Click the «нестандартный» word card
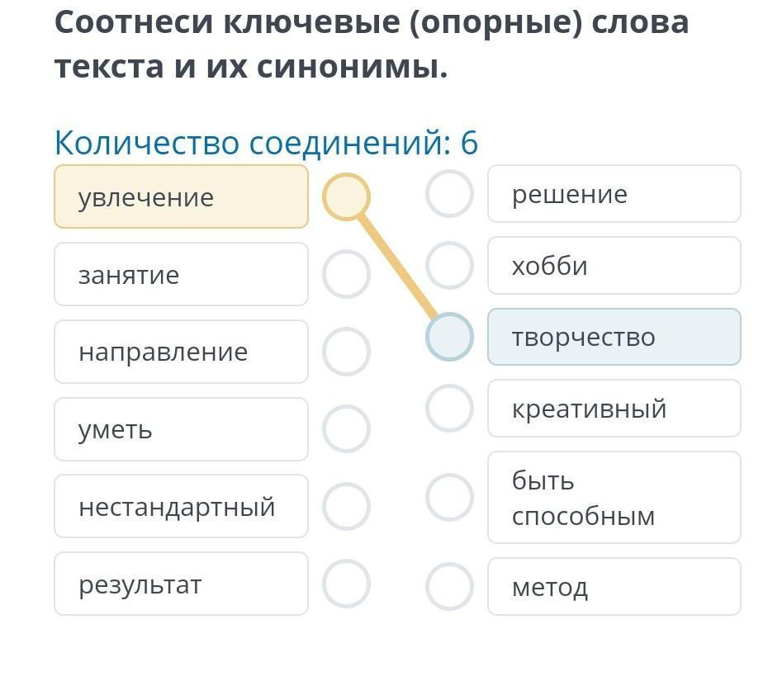This screenshot has height=700, width=768. 181,506
